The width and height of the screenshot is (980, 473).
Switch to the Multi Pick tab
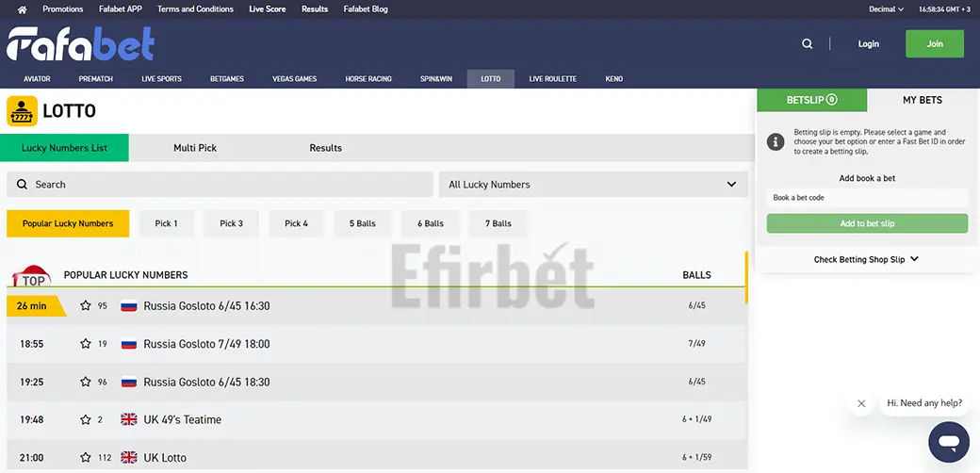[x=195, y=148]
